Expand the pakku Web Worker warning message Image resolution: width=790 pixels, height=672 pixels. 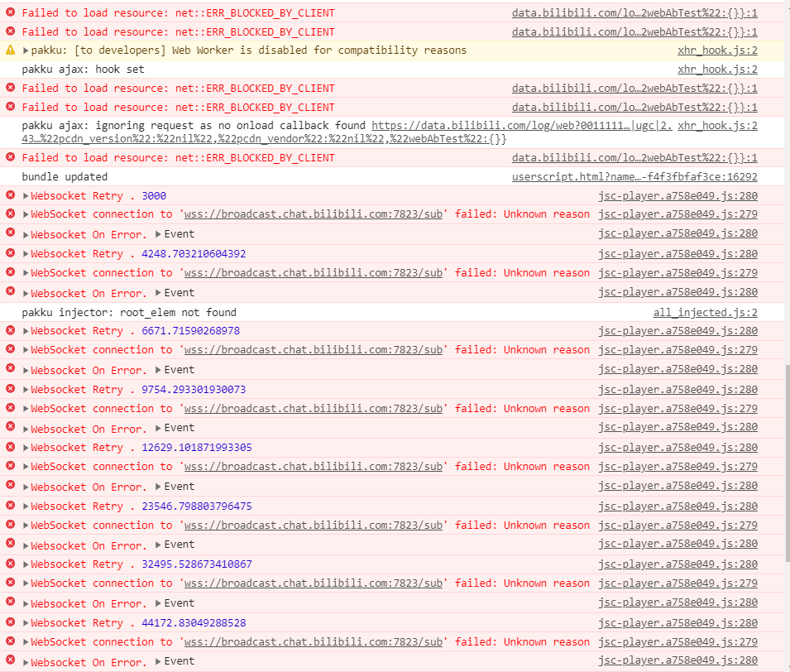[x=26, y=50]
